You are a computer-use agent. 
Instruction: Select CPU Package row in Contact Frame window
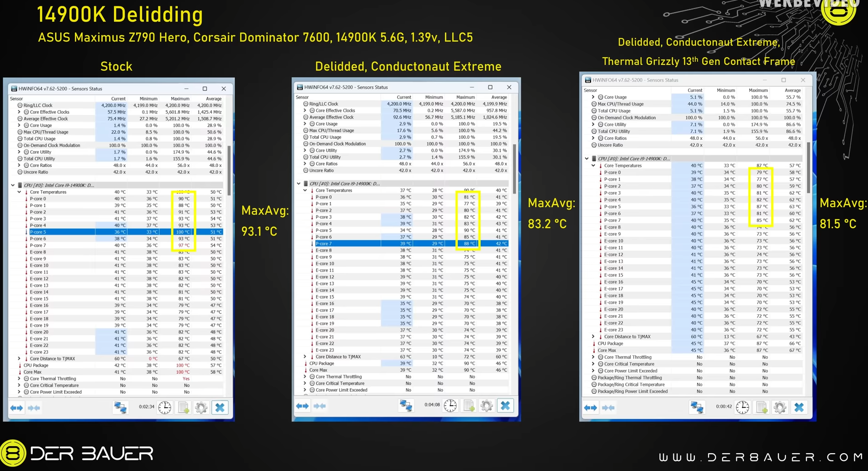(693, 343)
